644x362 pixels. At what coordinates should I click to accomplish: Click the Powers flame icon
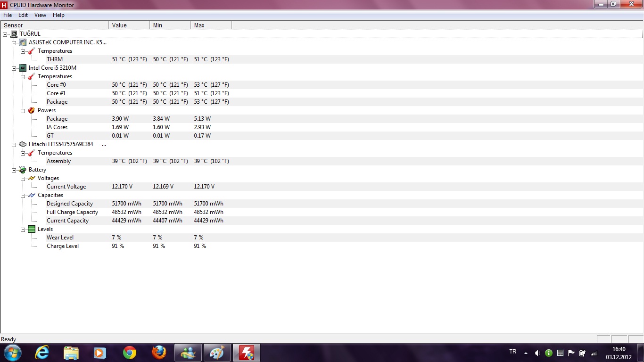click(x=32, y=110)
